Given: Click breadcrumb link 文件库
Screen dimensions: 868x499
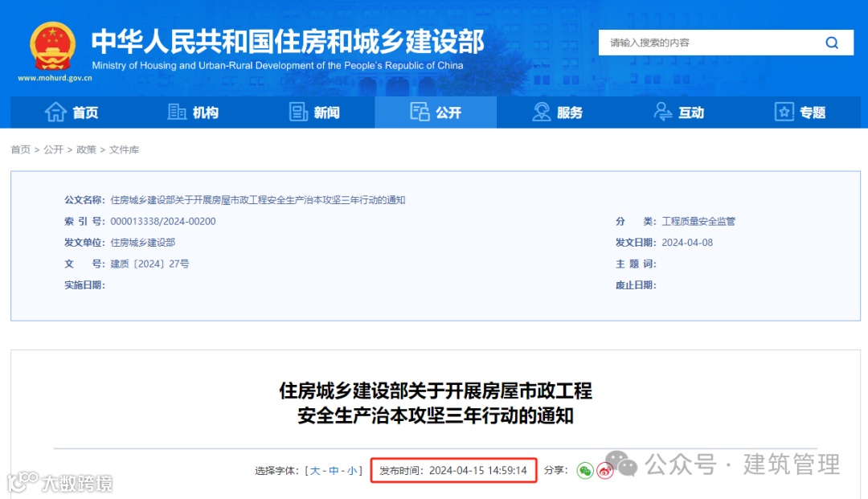Looking at the screenshot, I should coord(124,149).
